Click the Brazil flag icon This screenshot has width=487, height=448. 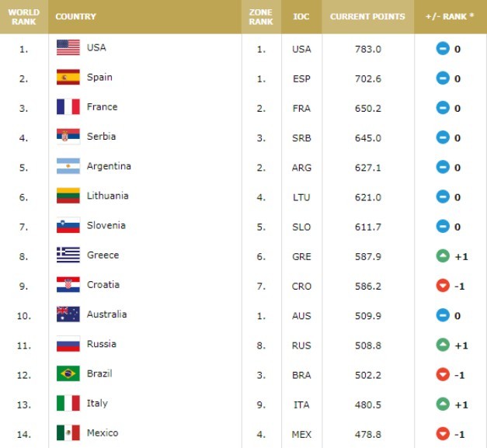tap(68, 373)
